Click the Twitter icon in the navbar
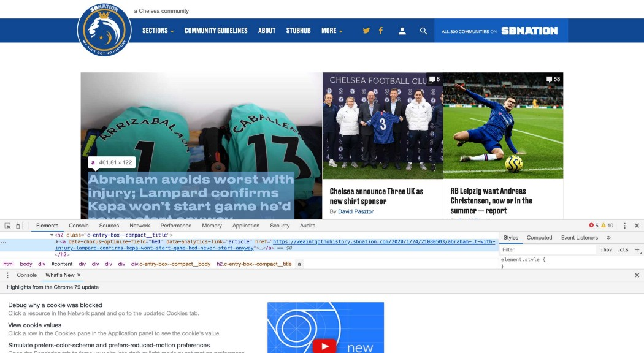This screenshot has width=644, height=353. (366, 31)
